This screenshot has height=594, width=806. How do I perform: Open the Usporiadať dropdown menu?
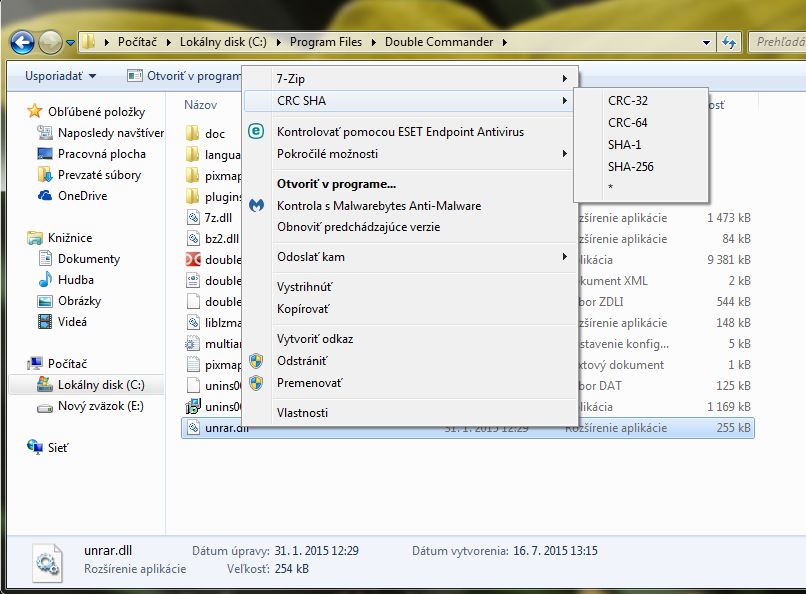60,76
